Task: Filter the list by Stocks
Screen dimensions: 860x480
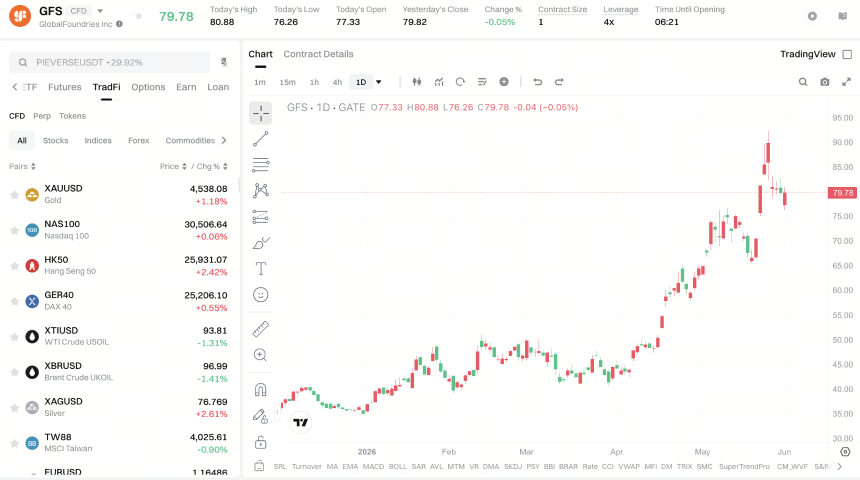Action: (x=55, y=140)
